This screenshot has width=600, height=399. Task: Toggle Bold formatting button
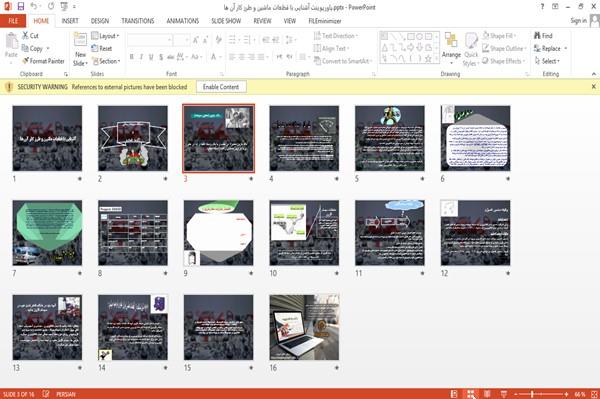pos(132,57)
